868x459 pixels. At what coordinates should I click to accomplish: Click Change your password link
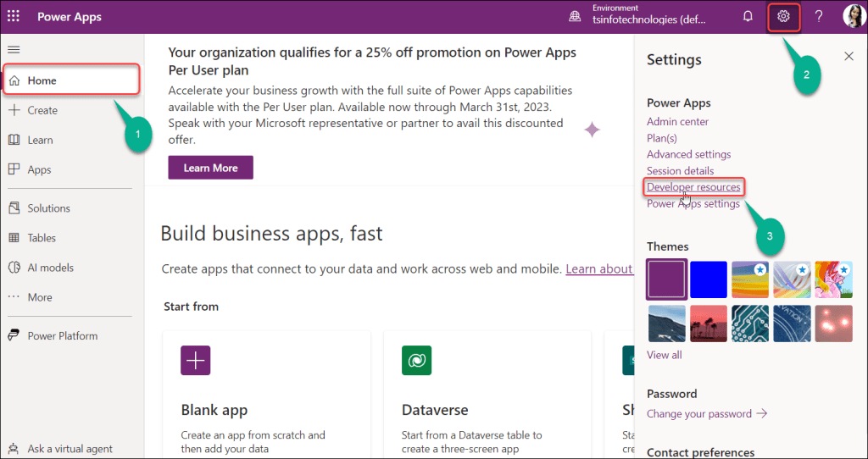pyautogui.click(x=707, y=413)
